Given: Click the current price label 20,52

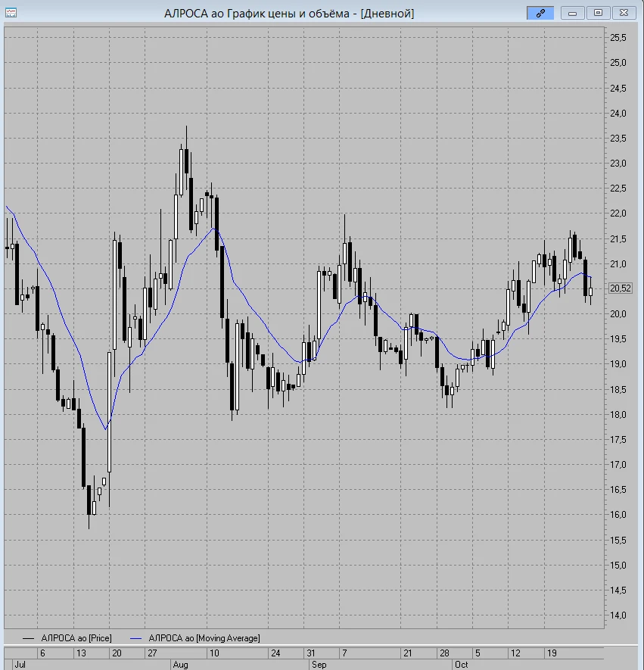Looking at the screenshot, I should click(x=620, y=288).
